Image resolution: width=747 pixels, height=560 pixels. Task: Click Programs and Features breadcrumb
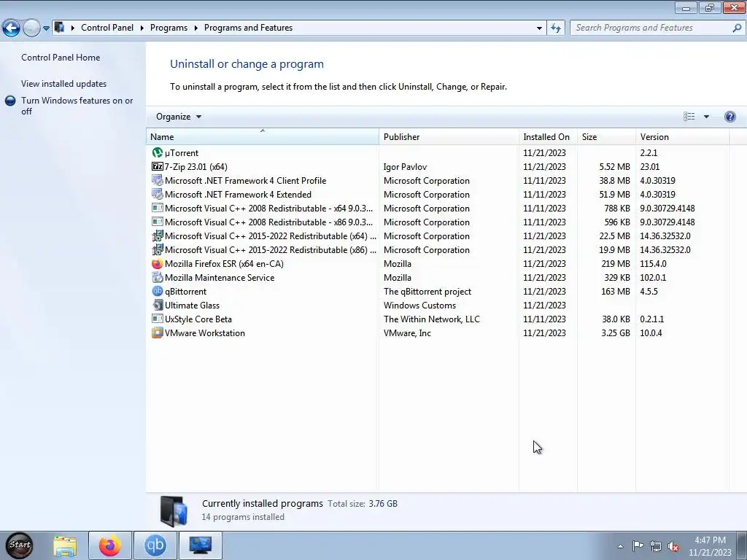[x=248, y=28]
